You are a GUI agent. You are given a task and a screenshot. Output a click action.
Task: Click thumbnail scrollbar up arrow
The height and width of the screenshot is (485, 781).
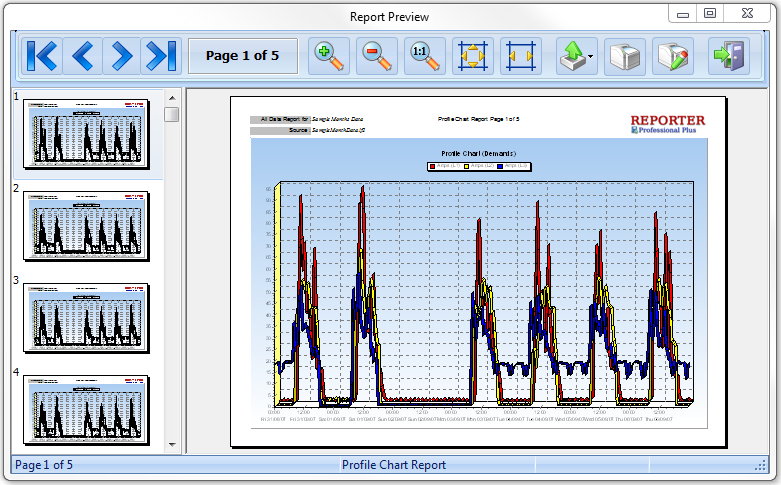(x=172, y=98)
